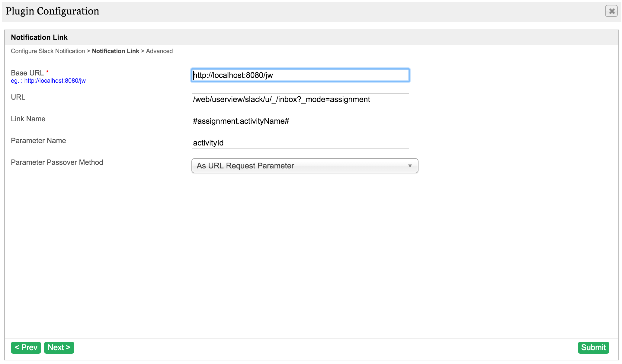Click the Base URL field label

pyautogui.click(x=27, y=73)
